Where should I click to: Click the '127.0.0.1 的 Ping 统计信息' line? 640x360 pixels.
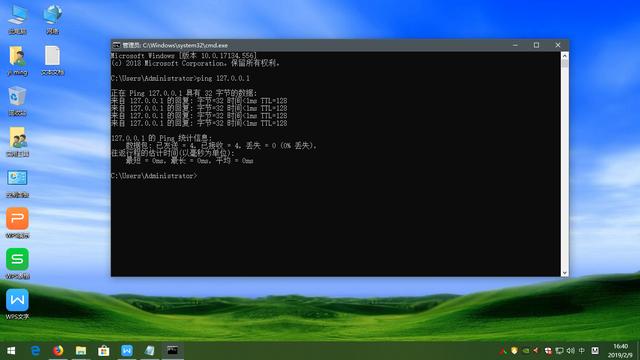point(161,138)
